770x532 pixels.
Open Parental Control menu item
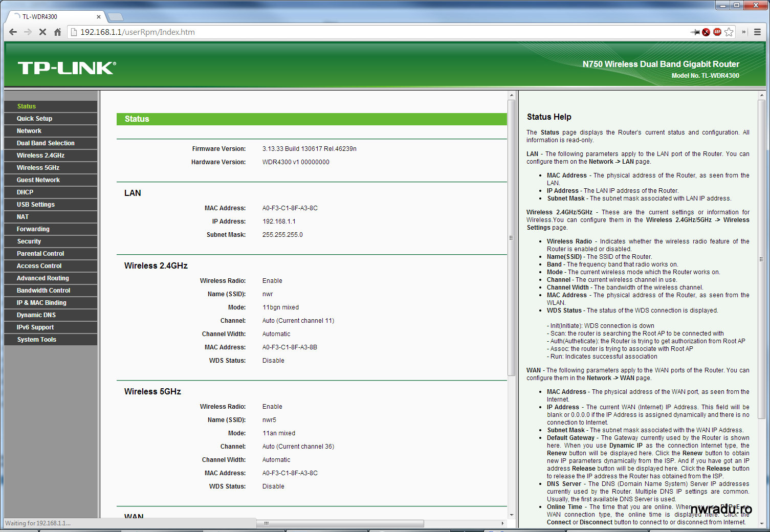point(50,253)
